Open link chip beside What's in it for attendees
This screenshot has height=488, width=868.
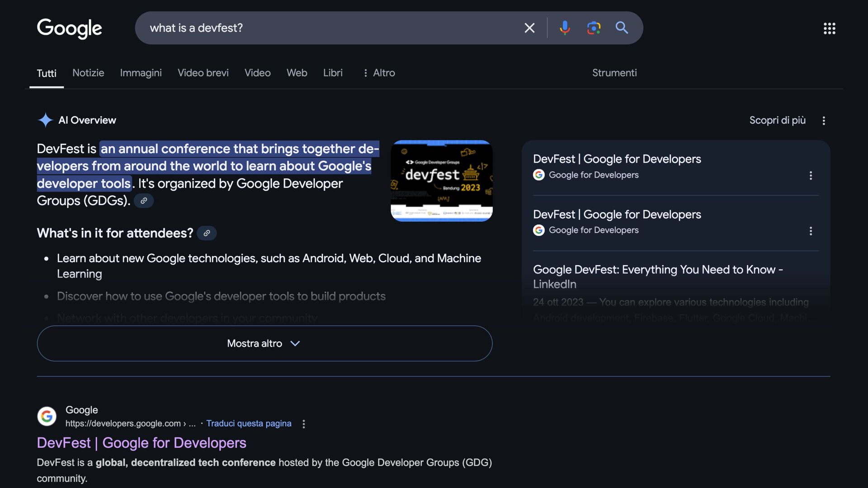(207, 233)
